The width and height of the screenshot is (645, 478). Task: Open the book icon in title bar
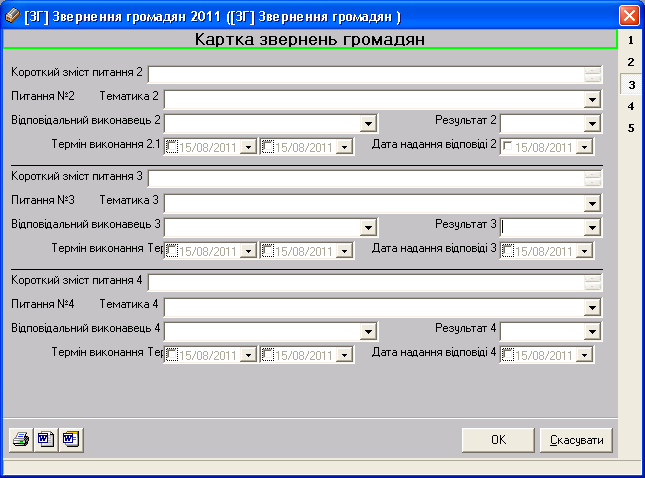pyautogui.click(x=12, y=16)
